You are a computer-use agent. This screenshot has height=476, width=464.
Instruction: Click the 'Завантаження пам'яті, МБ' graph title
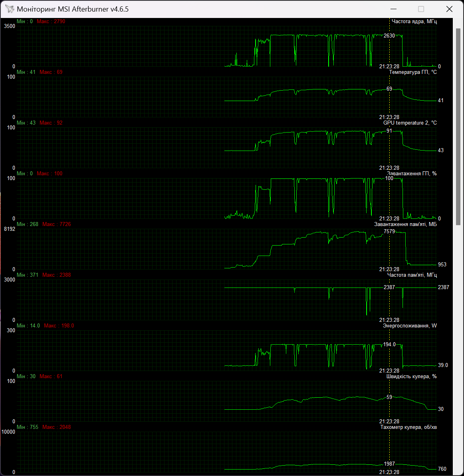coord(405,224)
